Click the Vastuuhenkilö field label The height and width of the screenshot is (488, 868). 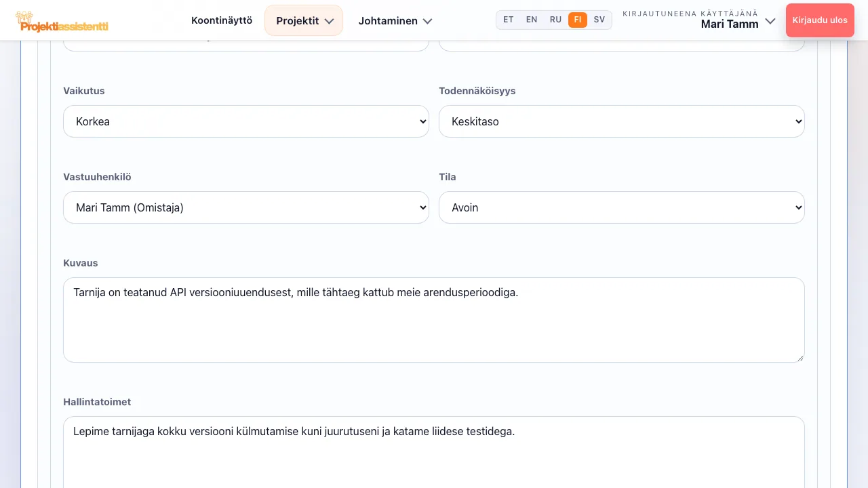pos(97,177)
